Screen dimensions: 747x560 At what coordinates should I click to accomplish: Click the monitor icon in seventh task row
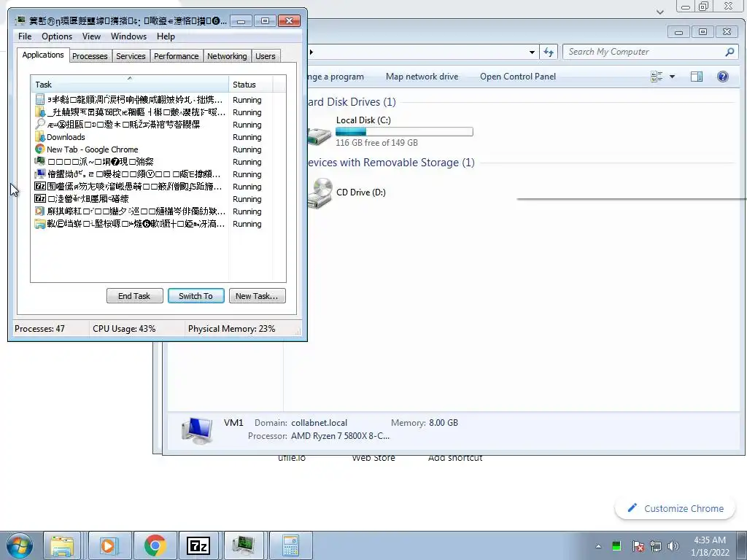pos(40,174)
